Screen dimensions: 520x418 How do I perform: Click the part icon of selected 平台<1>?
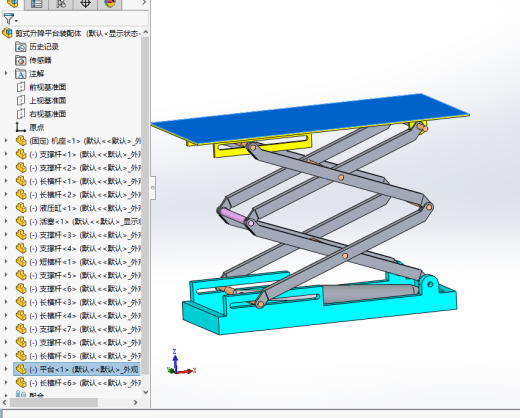[x=21, y=369]
